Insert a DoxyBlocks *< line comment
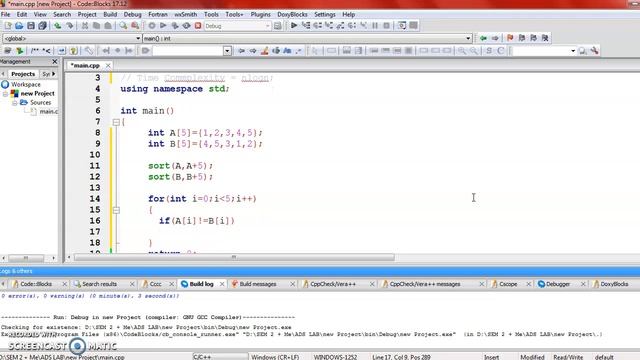 (47, 51)
